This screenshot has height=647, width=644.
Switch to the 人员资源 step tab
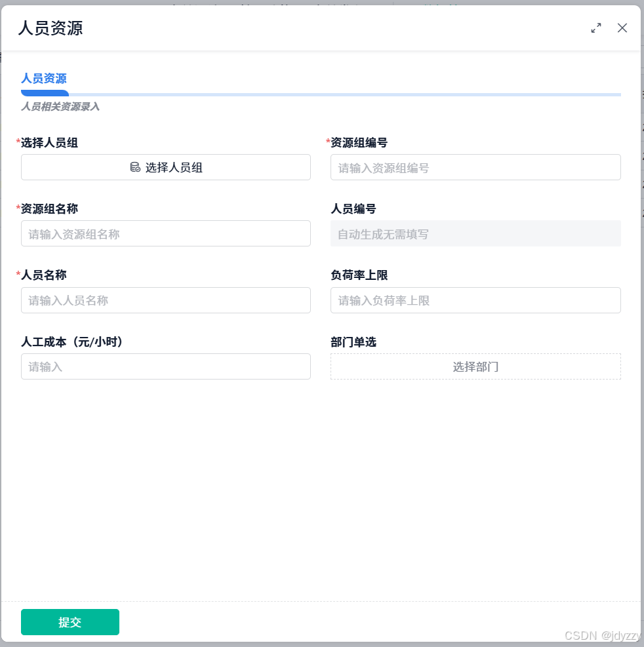point(44,79)
